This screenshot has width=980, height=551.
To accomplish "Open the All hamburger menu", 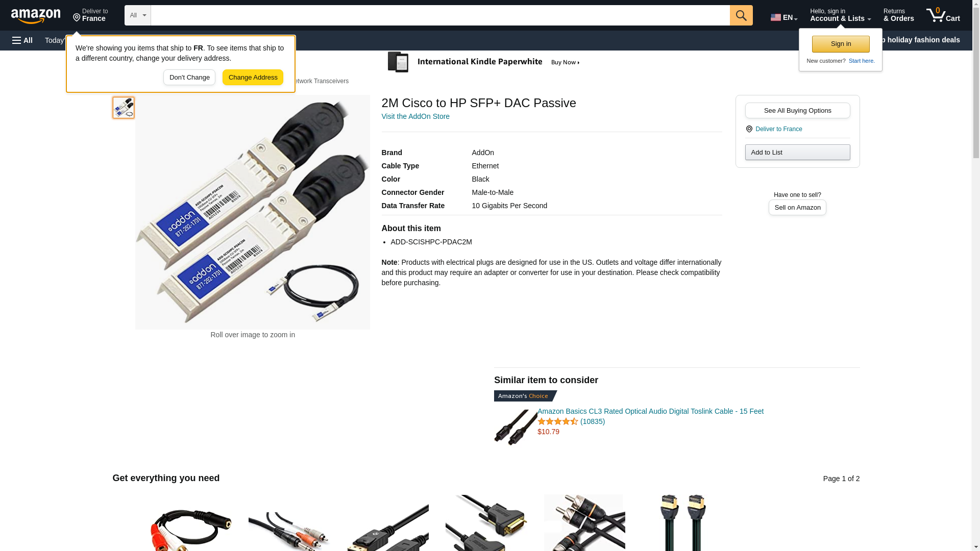I will pyautogui.click(x=22, y=40).
